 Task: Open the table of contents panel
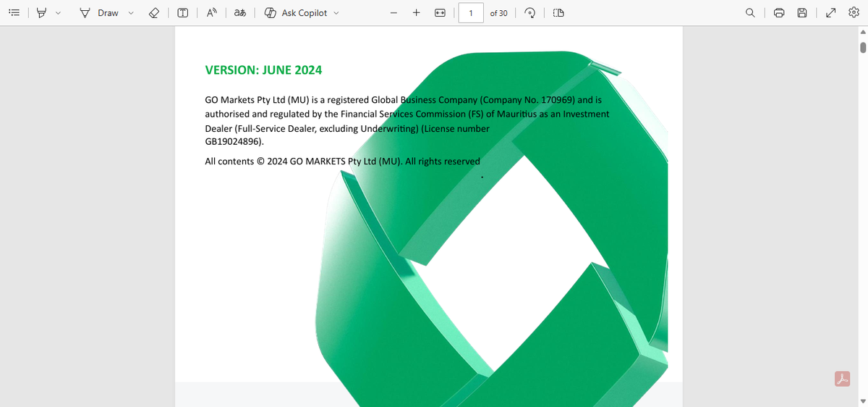(x=15, y=13)
